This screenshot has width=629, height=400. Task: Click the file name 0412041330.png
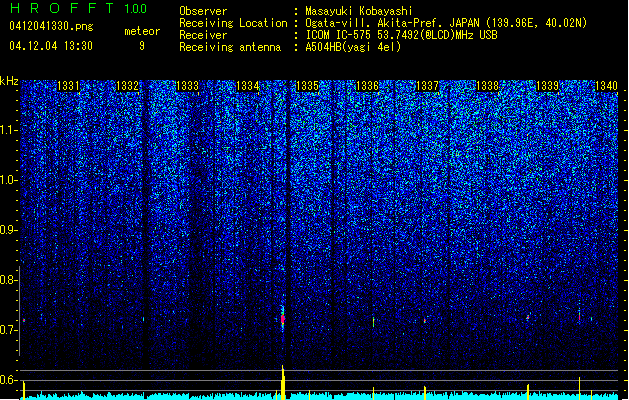(51, 26)
